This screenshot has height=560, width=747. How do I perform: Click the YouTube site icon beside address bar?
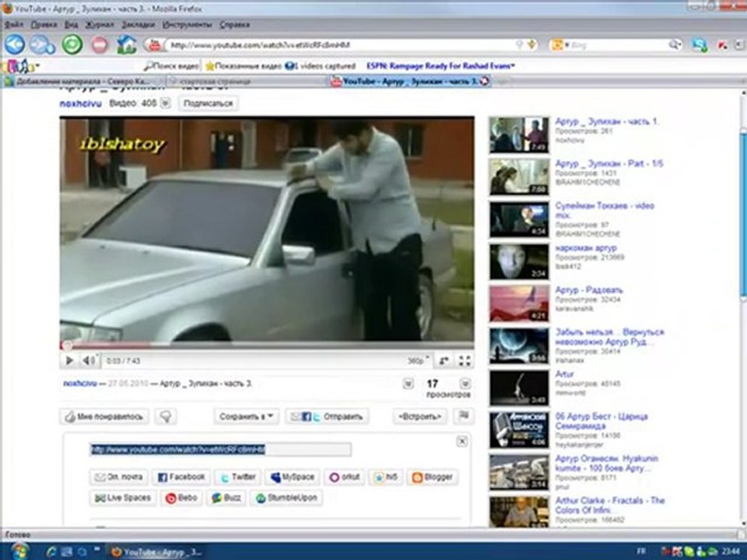(154, 45)
